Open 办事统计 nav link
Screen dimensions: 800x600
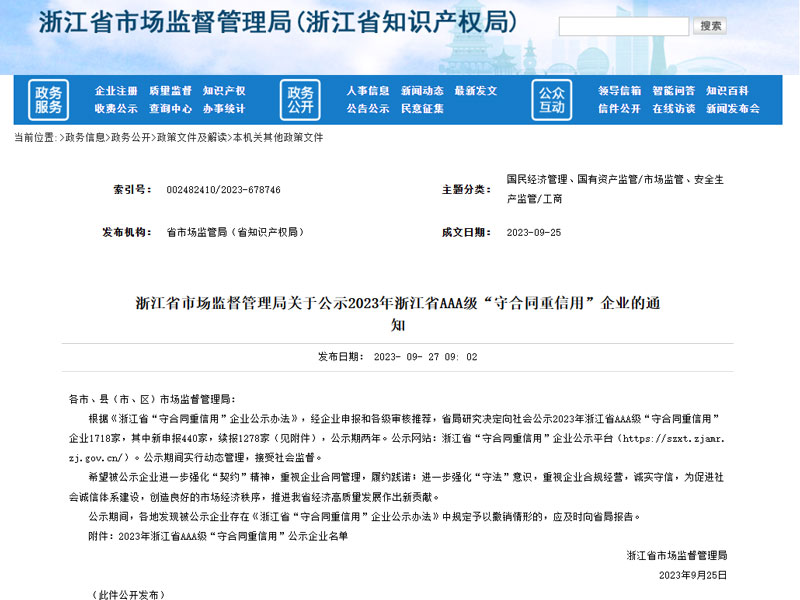tap(224, 109)
